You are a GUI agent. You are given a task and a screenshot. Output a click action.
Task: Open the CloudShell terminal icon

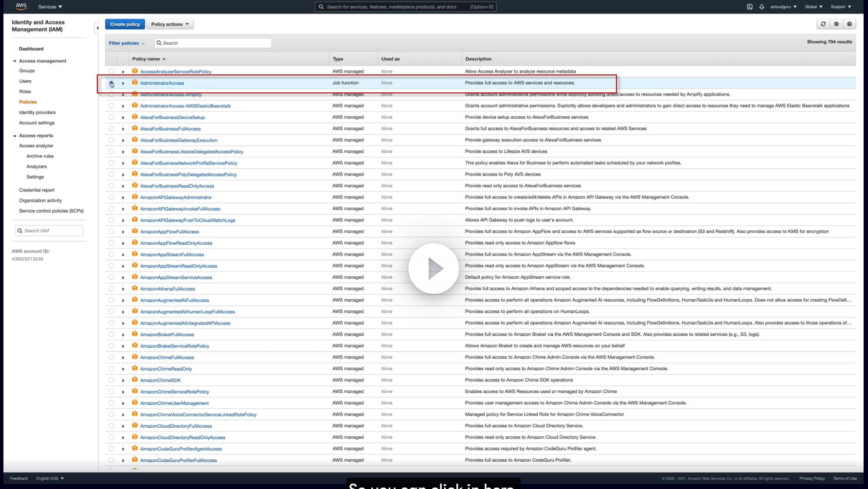tap(750, 7)
